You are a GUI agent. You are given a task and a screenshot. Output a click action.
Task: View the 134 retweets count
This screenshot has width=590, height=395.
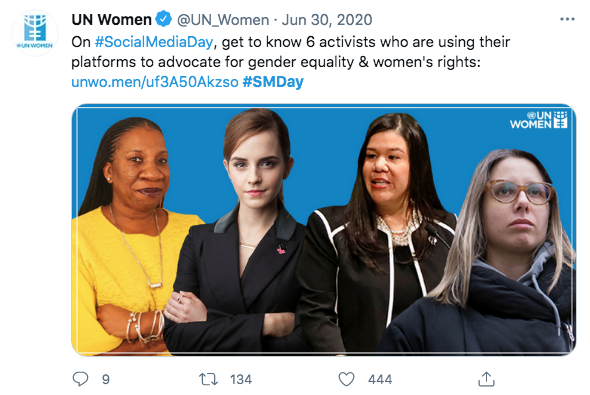click(x=241, y=379)
